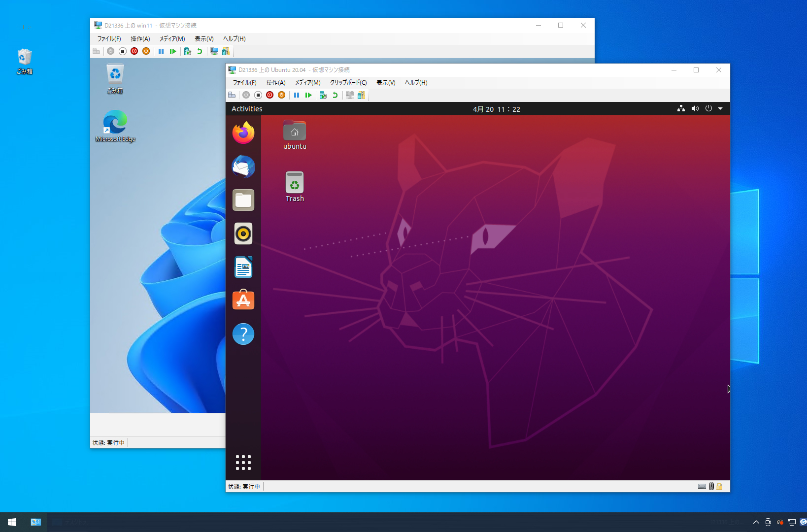Open ヘルプ(H) menu in Ubuntu VM window

pos(416,83)
